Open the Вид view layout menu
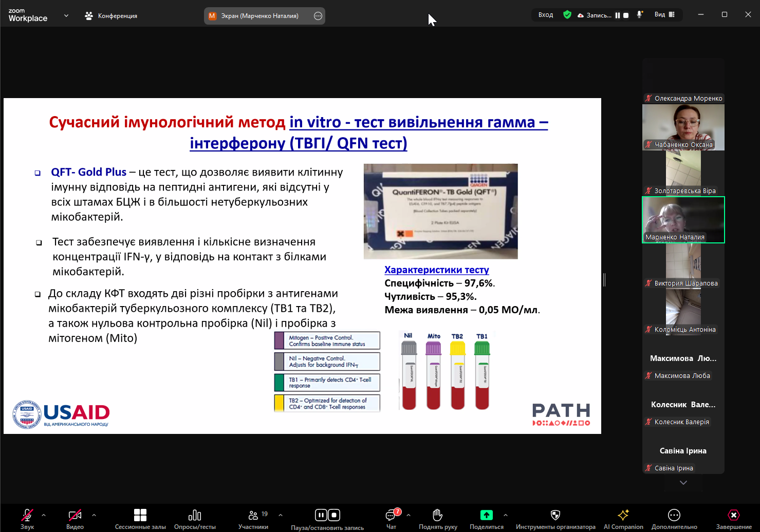The height and width of the screenshot is (532, 760). click(x=664, y=15)
